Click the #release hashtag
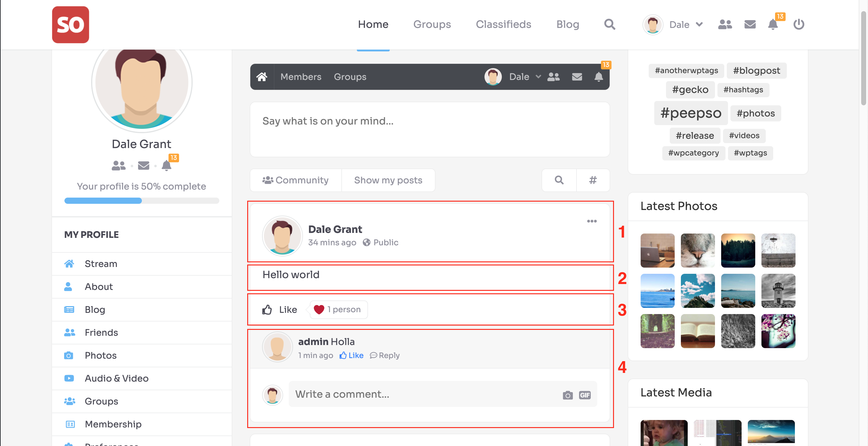This screenshot has height=446, width=868. click(695, 135)
